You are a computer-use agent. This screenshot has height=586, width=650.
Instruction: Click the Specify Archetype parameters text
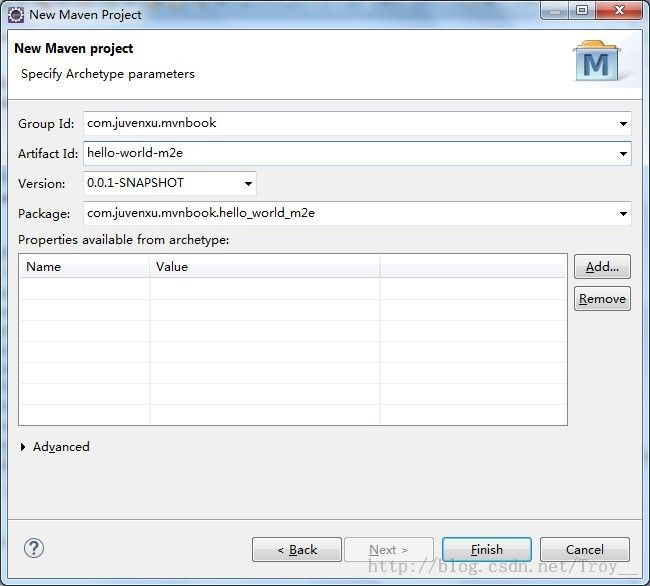(108, 74)
